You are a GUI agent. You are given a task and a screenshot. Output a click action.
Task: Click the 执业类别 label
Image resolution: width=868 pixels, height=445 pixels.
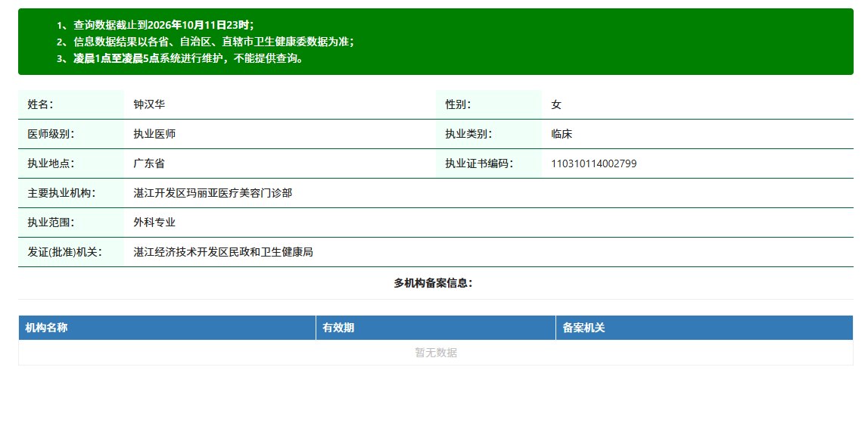pyautogui.click(x=468, y=134)
